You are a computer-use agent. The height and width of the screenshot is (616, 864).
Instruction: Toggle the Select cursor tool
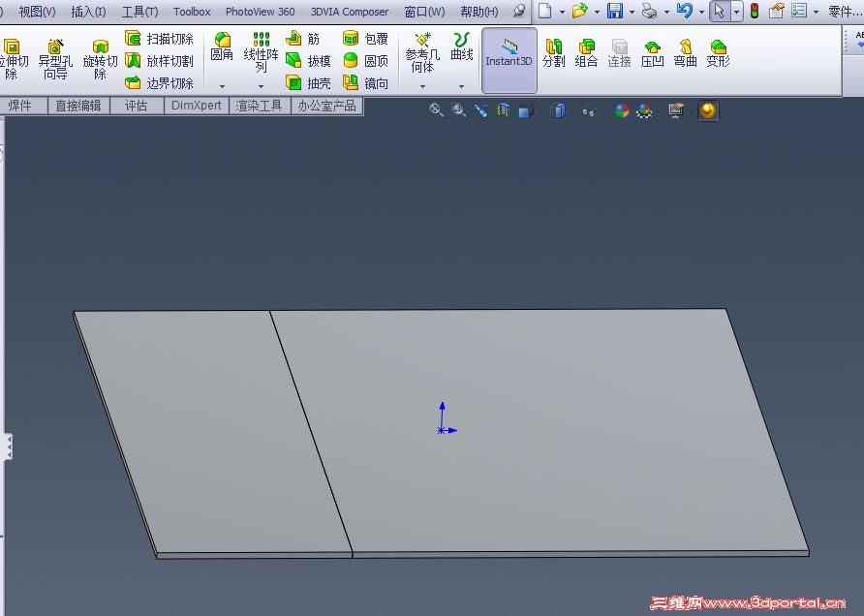[719, 11]
